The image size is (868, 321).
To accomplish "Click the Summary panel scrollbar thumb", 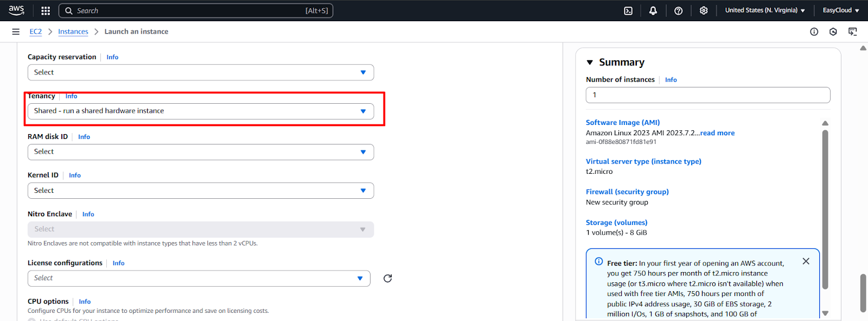I will pyautogui.click(x=825, y=209).
